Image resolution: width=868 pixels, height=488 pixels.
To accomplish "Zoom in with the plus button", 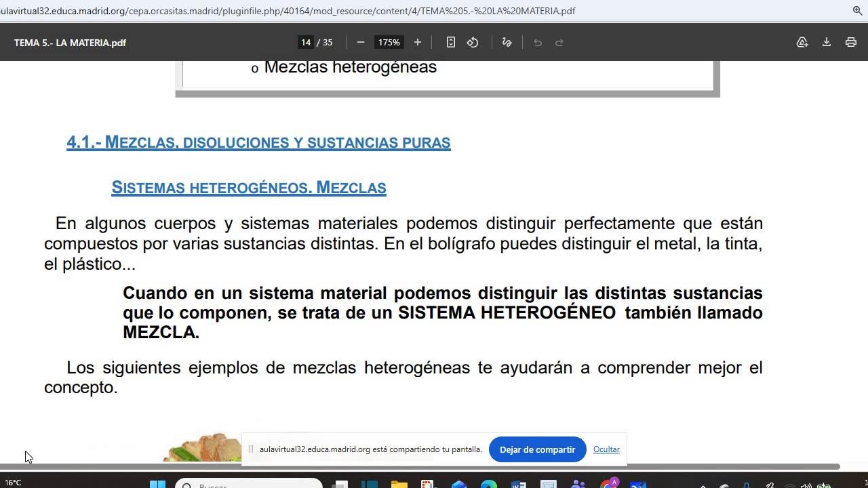I will point(418,42).
